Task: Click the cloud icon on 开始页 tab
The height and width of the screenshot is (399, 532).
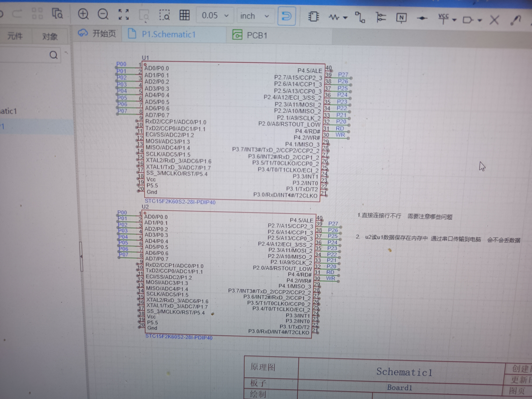Action: point(83,33)
